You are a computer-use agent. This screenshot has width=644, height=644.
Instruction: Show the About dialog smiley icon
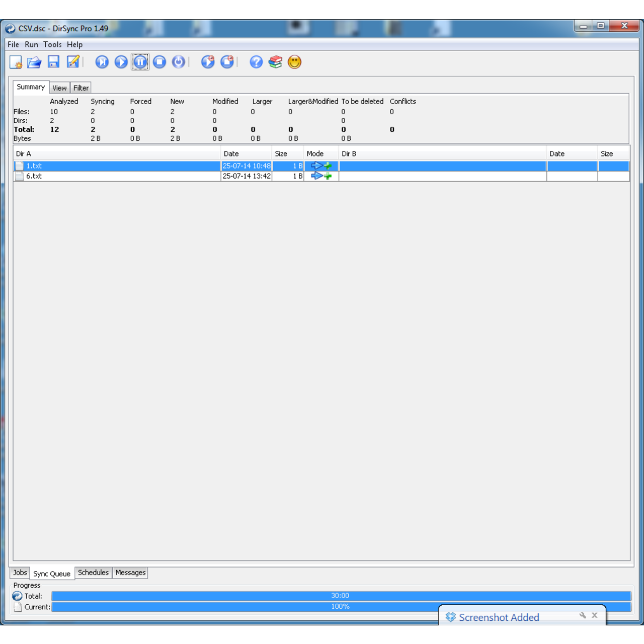click(x=294, y=62)
